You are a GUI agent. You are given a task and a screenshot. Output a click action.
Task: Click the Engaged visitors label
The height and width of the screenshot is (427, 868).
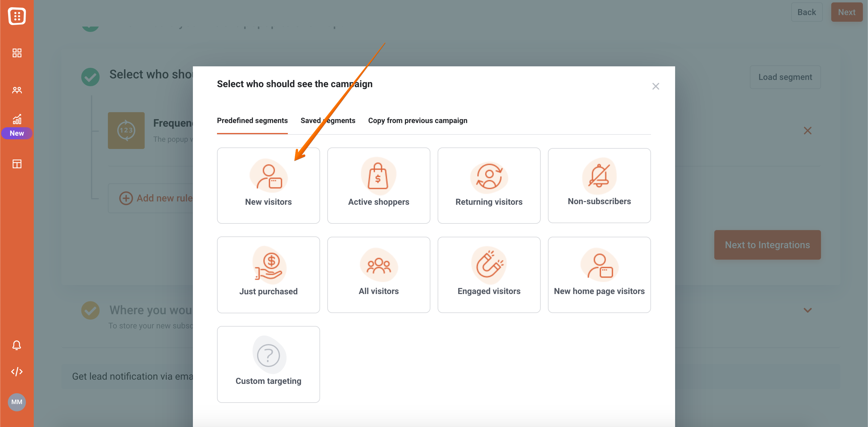point(489,291)
